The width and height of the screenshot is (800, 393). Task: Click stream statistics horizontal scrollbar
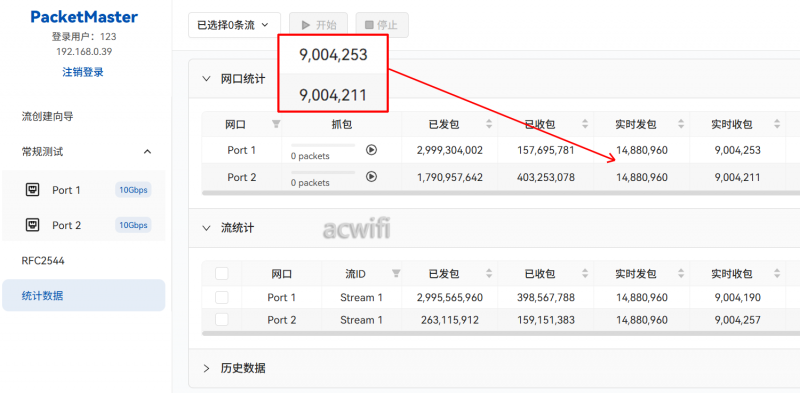pyautogui.click(x=501, y=333)
